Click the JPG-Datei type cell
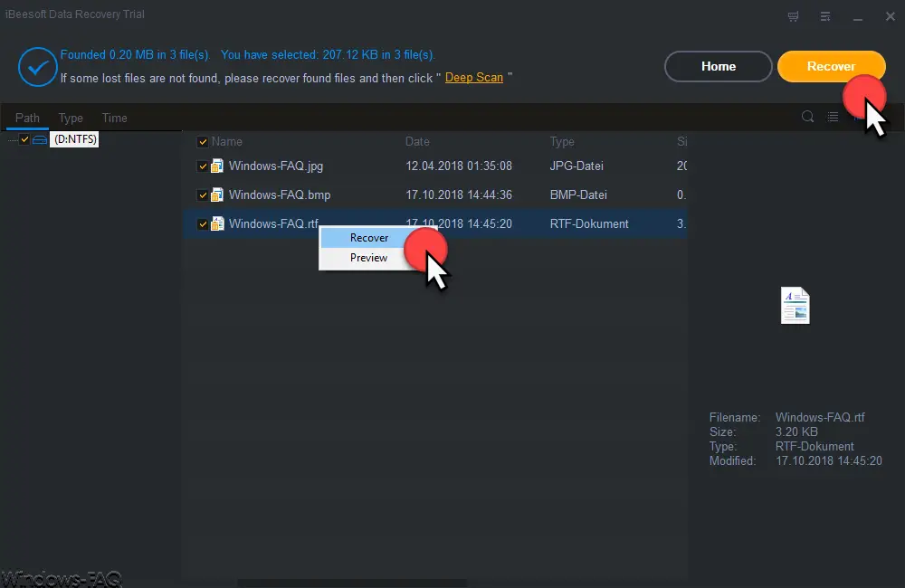Screen dimensions: 905x588 576,166
